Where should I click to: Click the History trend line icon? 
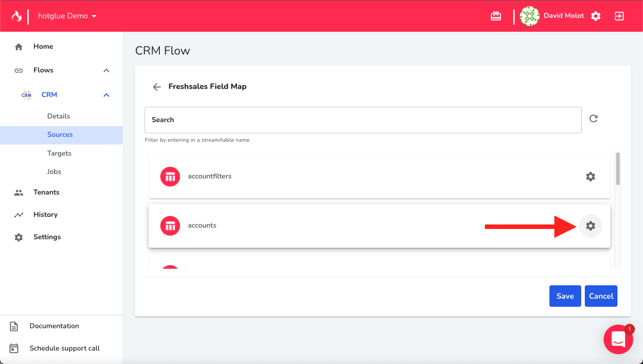[x=18, y=215]
